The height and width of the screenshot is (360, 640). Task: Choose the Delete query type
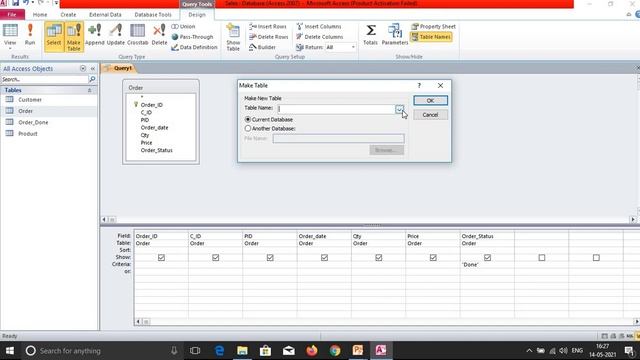tap(159, 35)
